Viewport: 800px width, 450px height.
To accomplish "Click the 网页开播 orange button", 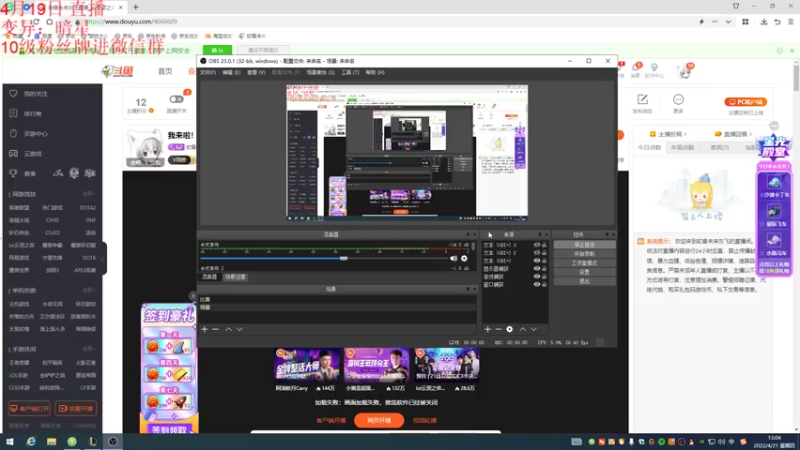I will 379,420.
